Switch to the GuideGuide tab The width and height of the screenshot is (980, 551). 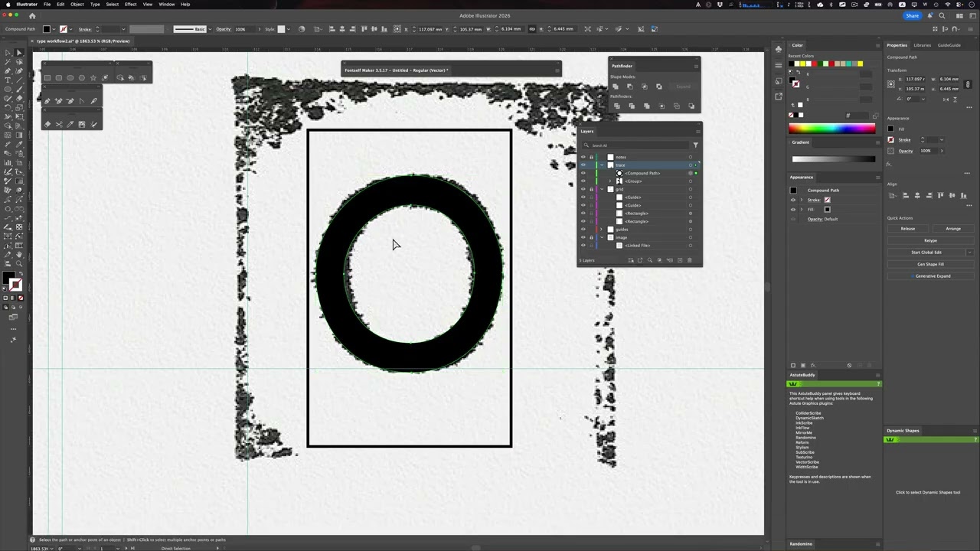(x=949, y=45)
